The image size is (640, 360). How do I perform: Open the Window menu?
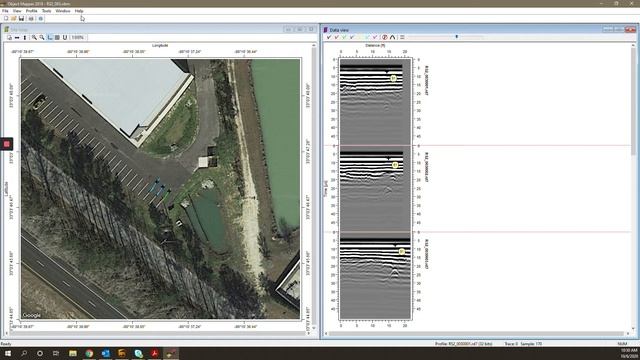62,11
